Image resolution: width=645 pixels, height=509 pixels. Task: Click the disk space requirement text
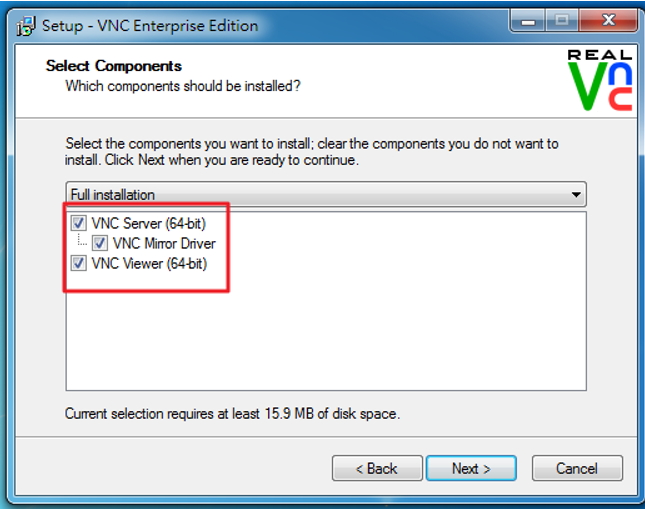(232, 413)
